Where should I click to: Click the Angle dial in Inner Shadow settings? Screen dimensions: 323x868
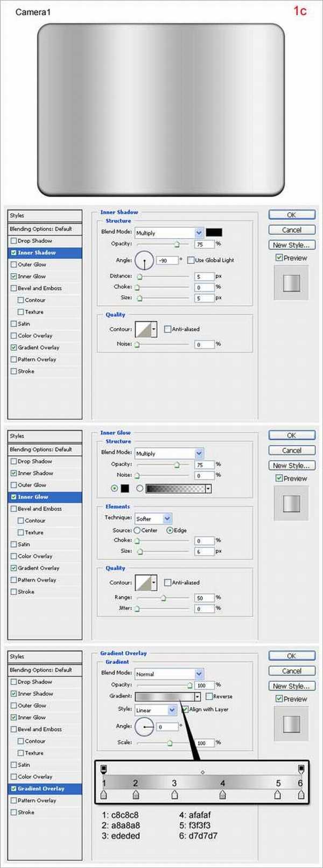144,261
